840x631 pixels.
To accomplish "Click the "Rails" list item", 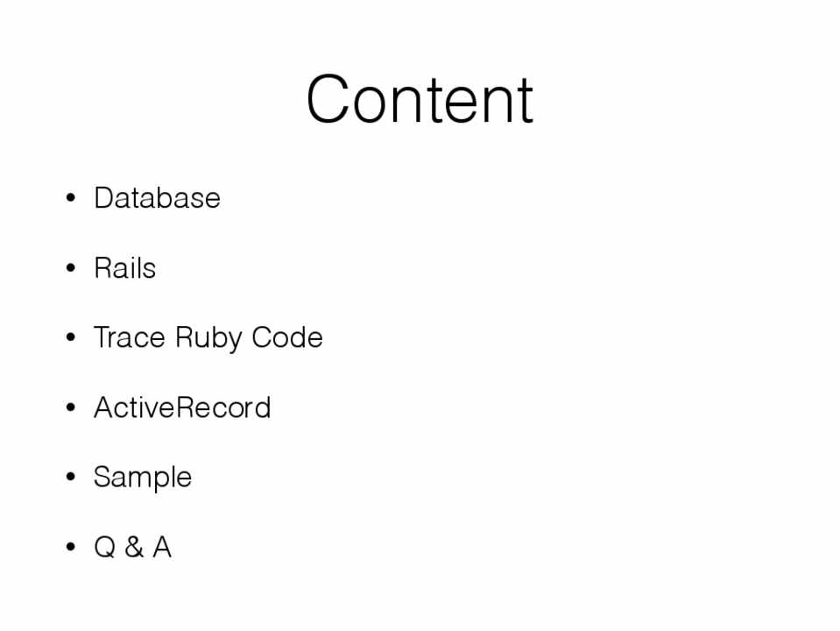I will 124,268.
